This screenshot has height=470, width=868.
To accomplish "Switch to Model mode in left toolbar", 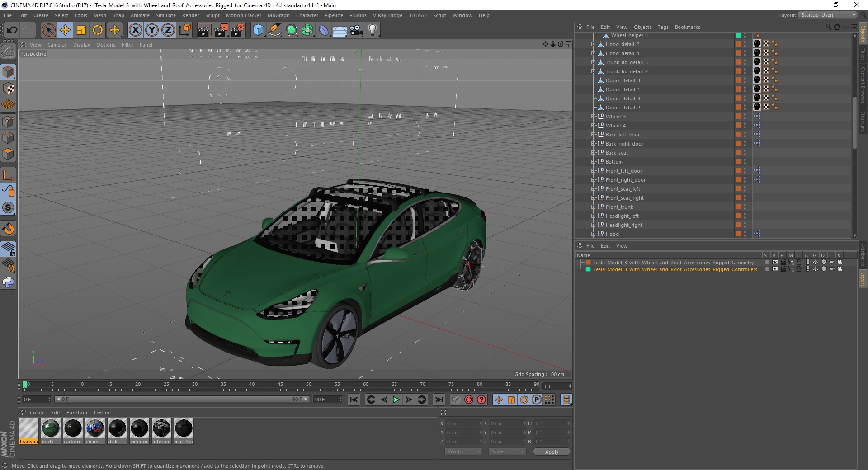I will click(x=8, y=72).
